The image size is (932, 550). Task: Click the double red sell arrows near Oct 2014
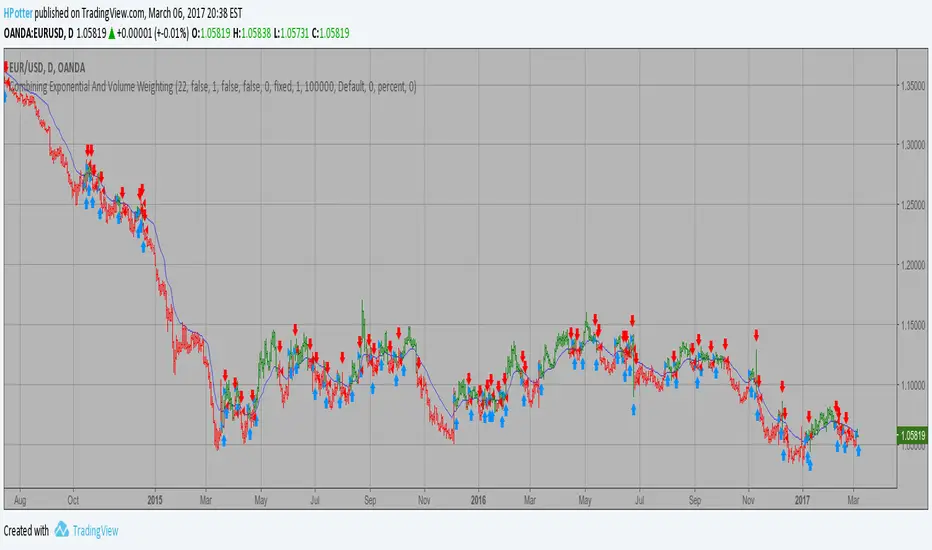pos(89,149)
